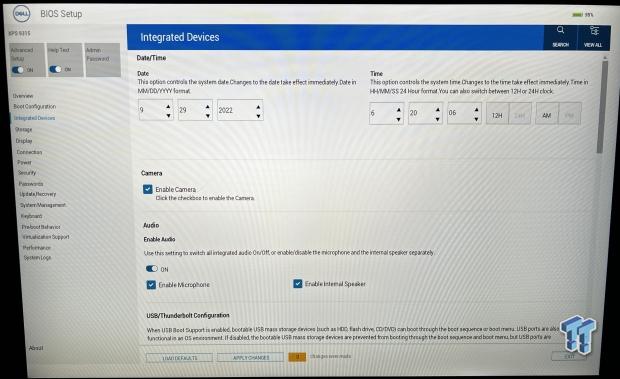The height and width of the screenshot is (379, 620).
Task: Decrease the year 2022 with down arrow
Action: (258, 116)
